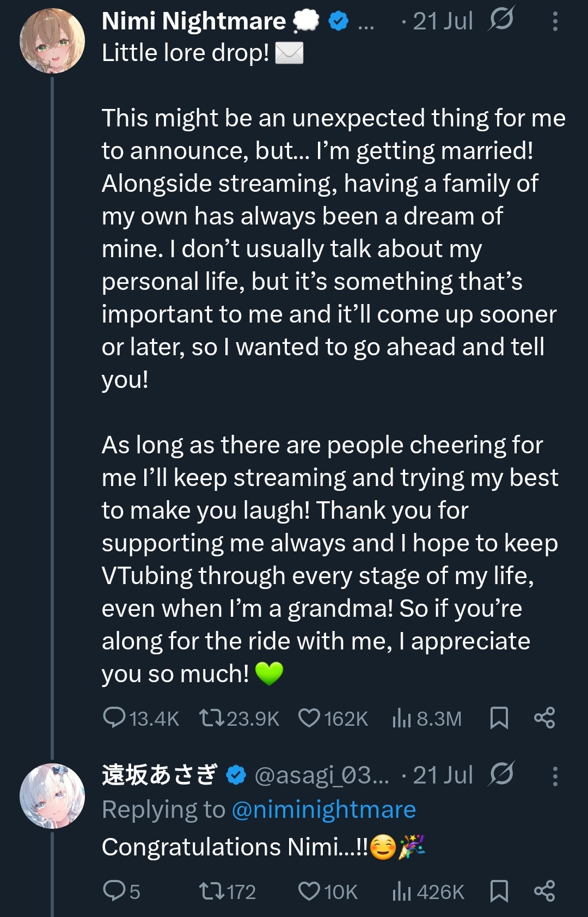Reply to Asagi's congratulations comment

coord(114,891)
